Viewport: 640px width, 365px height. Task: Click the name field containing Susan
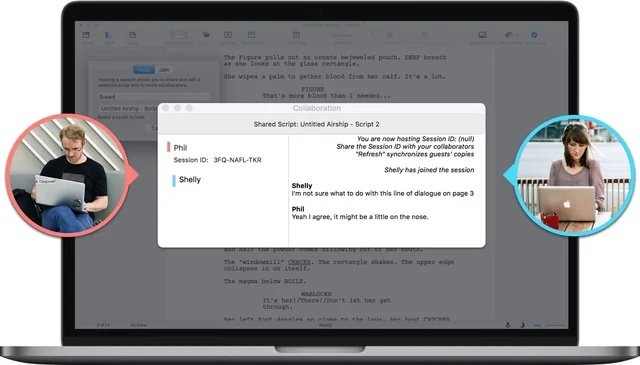pyautogui.click(x=154, y=97)
